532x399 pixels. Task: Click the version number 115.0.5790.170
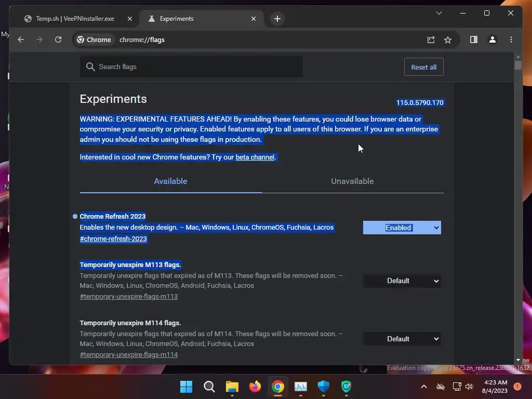tap(420, 103)
